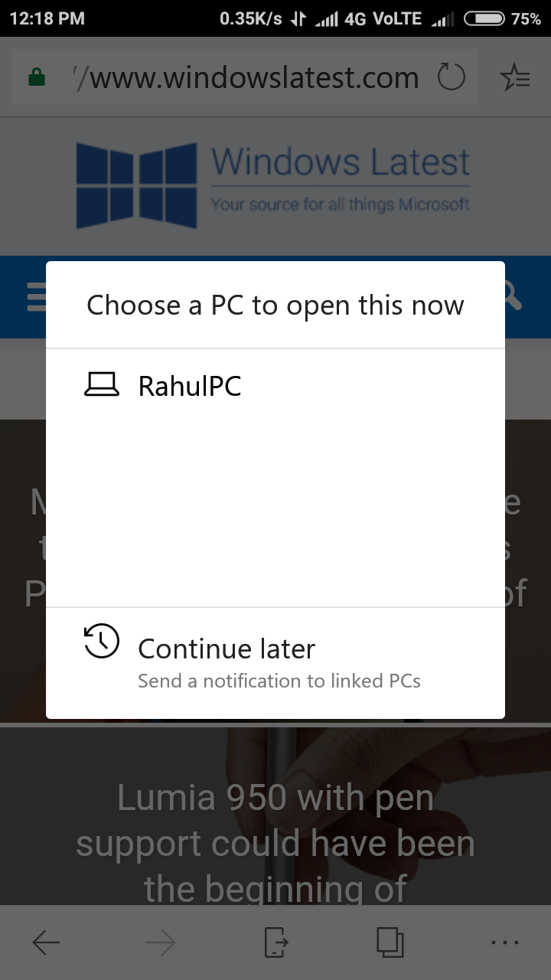Open the favorites star list icon
The width and height of the screenshot is (551, 980).
tap(514, 77)
